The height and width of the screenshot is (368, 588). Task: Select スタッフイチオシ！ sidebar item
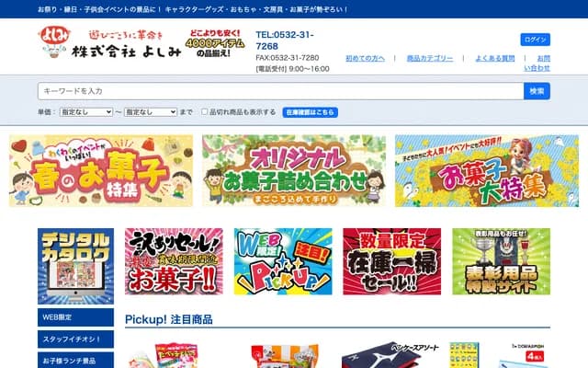point(75,339)
